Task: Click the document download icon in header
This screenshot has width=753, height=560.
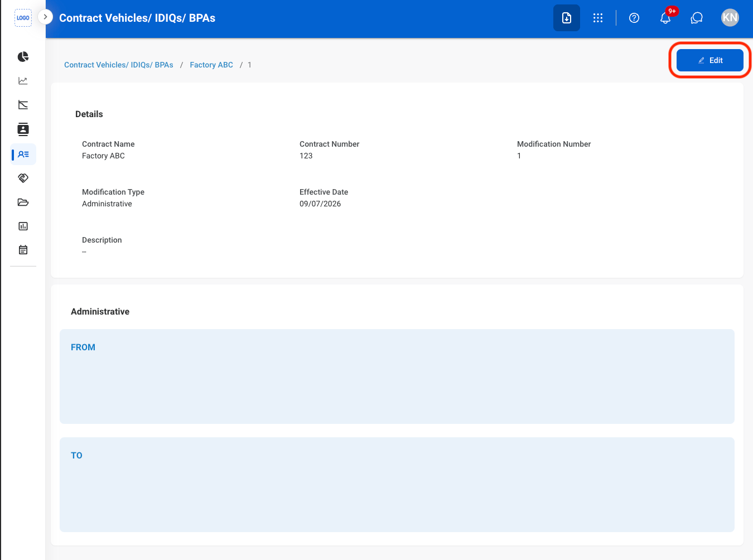Action: 567,18
